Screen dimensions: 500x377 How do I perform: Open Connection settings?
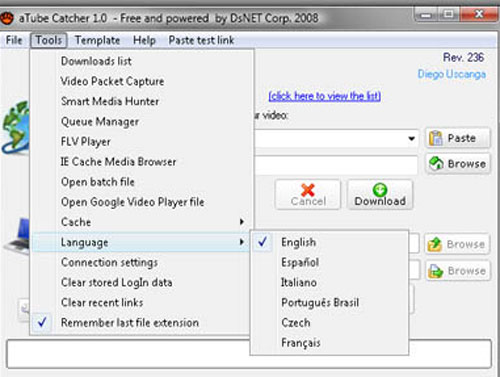141,262
